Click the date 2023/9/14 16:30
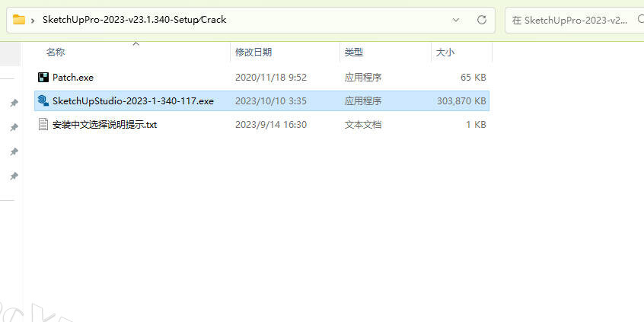This screenshot has width=644, height=322. (271, 124)
